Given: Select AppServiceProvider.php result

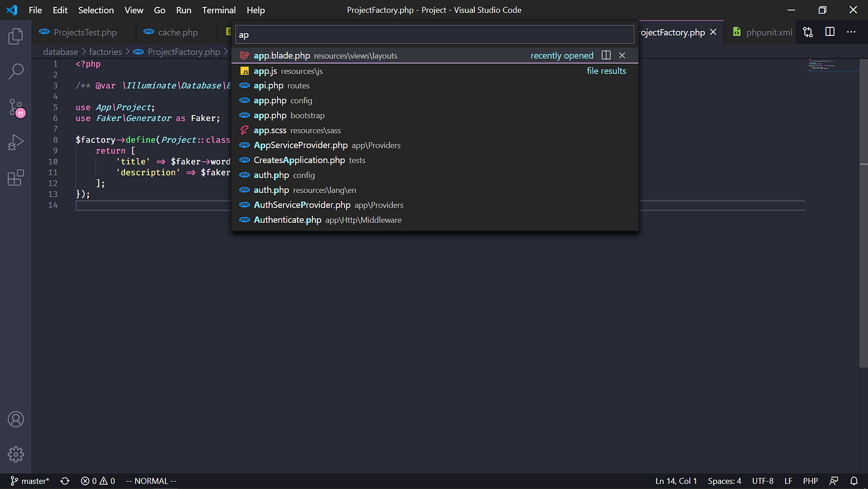Looking at the screenshot, I should click(435, 145).
